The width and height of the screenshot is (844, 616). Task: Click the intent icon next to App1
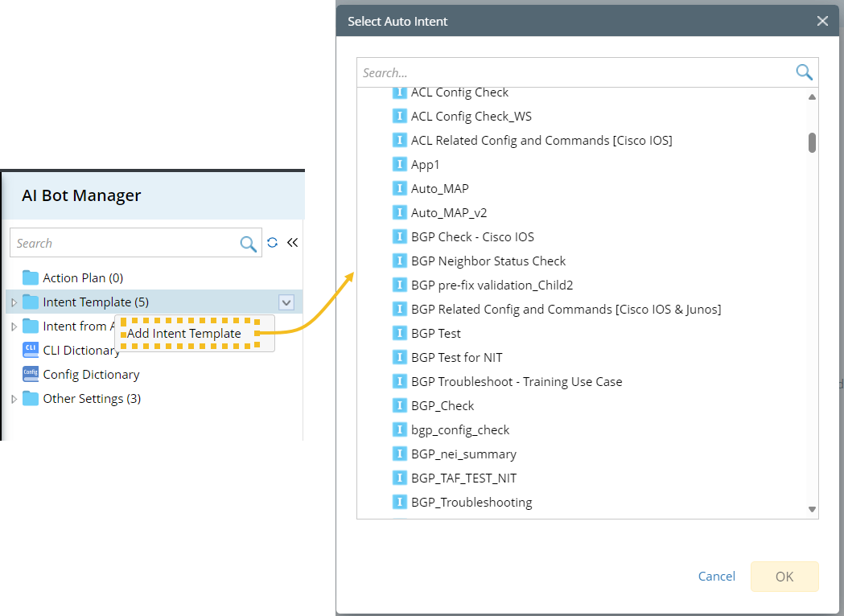(400, 164)
